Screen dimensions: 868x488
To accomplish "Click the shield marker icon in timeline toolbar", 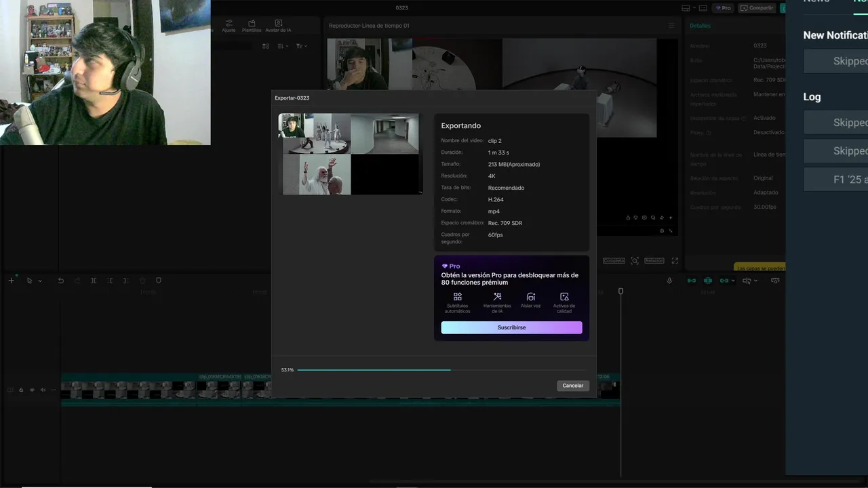I will pyautogui.click(x=159, y=281).
